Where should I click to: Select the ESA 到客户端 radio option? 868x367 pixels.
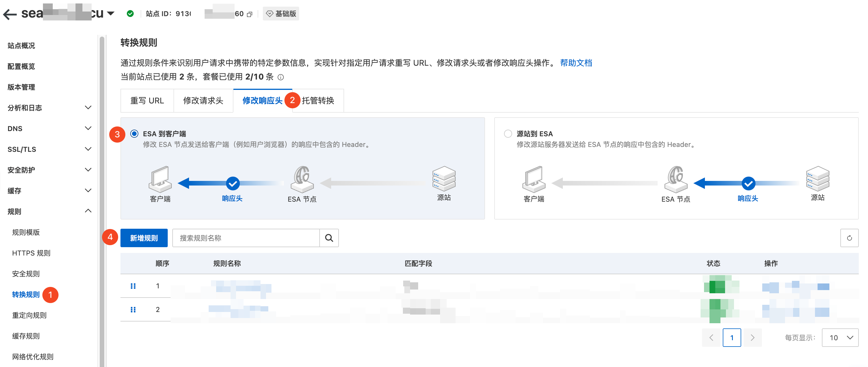click(x=134, y=134)
